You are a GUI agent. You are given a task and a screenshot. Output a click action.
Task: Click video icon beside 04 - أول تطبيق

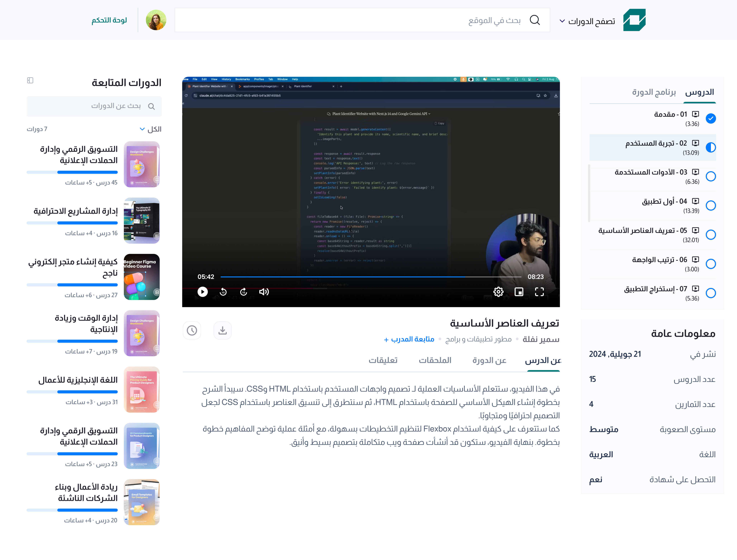695,201
